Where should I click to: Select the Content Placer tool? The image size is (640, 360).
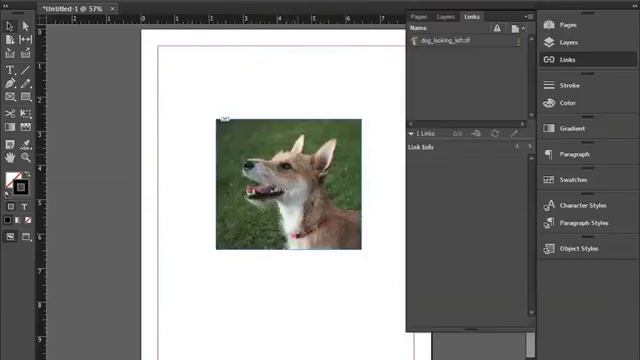pos(25,53)
